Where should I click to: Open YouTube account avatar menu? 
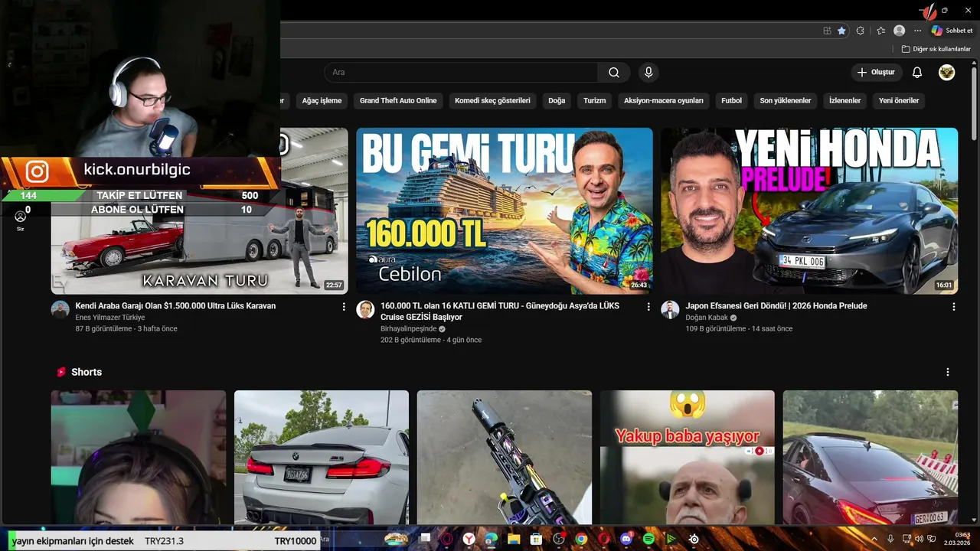point(947,73)
